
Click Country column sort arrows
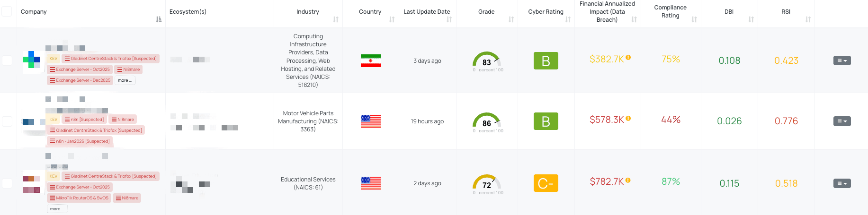pyautogui.click(x=392, y=19)
